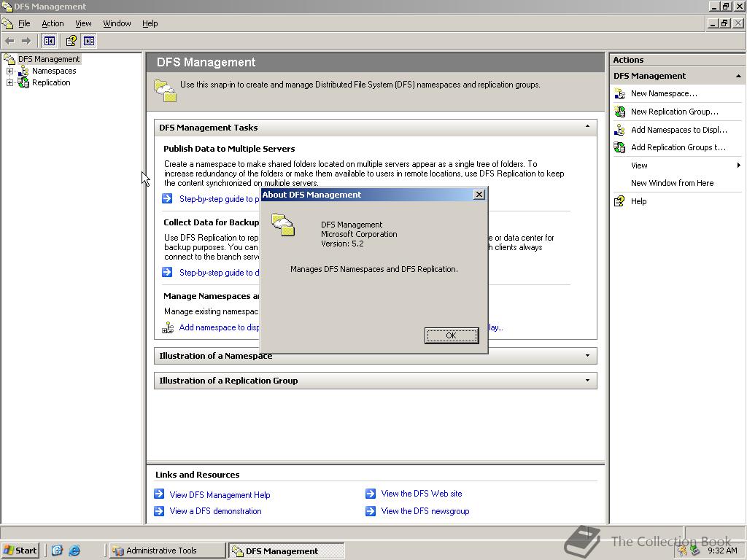The height and width of the screenshot is (560, 747).
Task: Open View the DFS Web site link
Action: pyautogui.click(x=421, y=494)
